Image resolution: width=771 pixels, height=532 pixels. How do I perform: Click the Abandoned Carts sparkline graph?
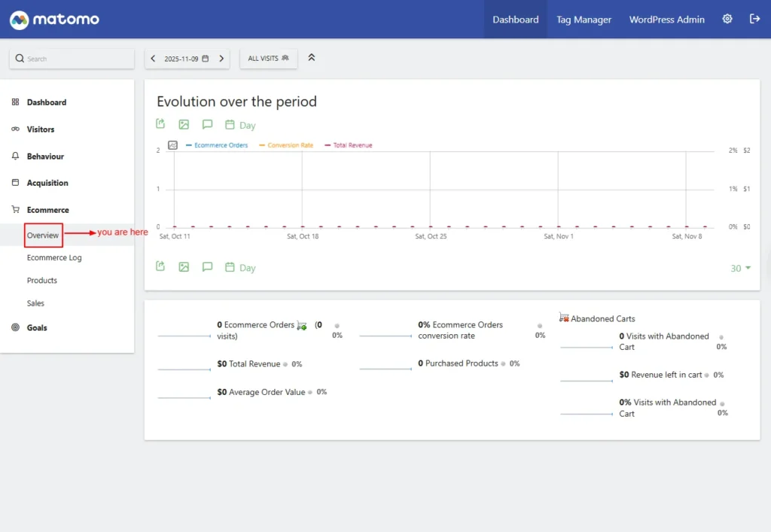(x=587, y=347)
